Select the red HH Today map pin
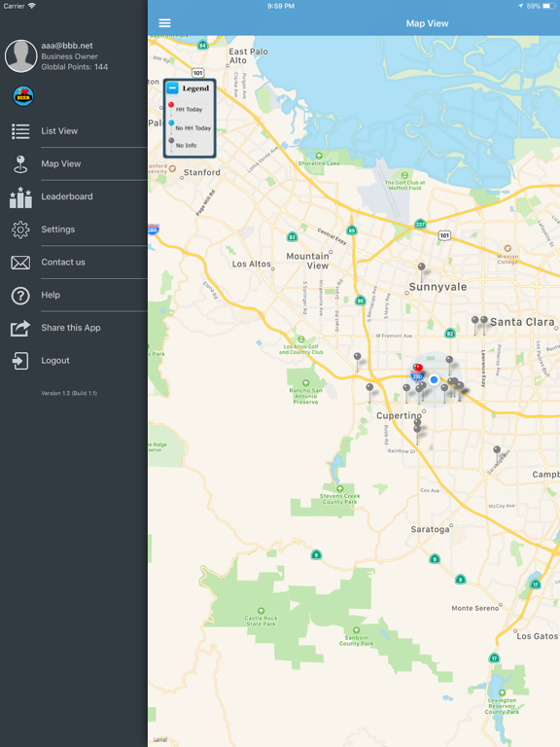This screenshot has width=560, height=747. (418, 368)
